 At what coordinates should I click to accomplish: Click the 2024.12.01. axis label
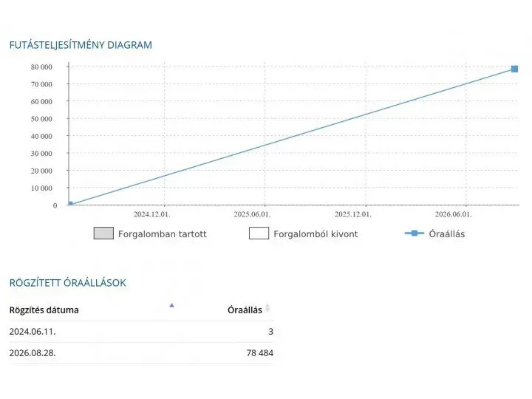coord(151,214)
